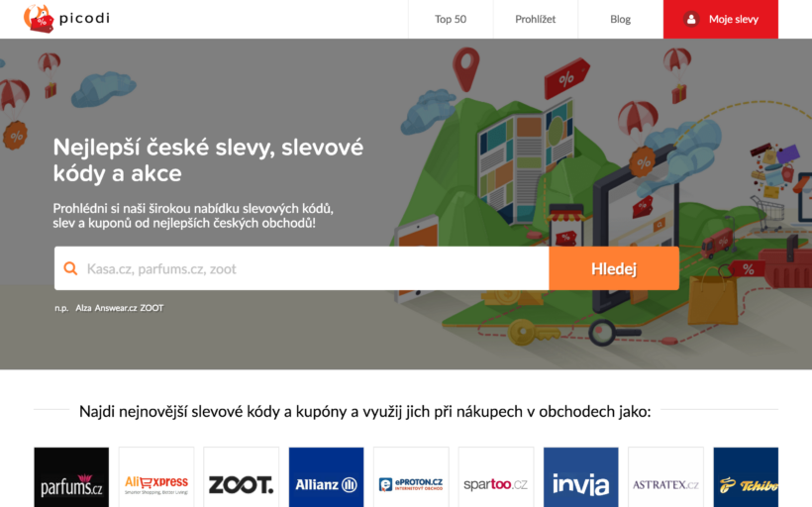Click the red Moje slevy button
Screen dimensions: 812x507
720,19
